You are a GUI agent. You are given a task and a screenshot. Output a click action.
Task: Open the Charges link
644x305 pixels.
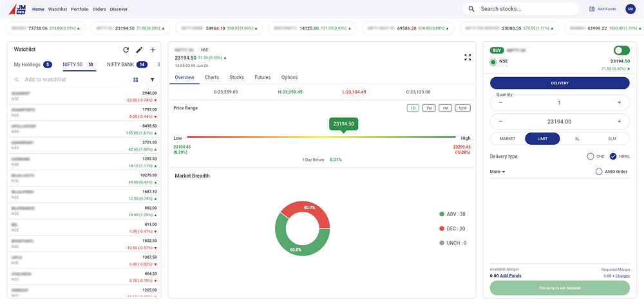(623, 276)
